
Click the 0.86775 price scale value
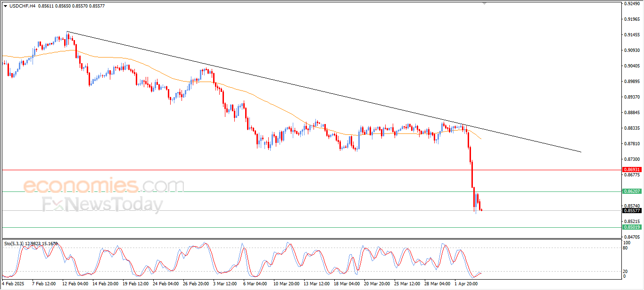click(632, 175)
